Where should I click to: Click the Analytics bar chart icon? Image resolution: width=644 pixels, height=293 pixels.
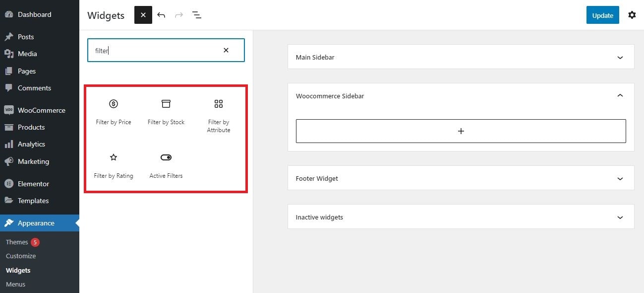[x=9, y=144]
